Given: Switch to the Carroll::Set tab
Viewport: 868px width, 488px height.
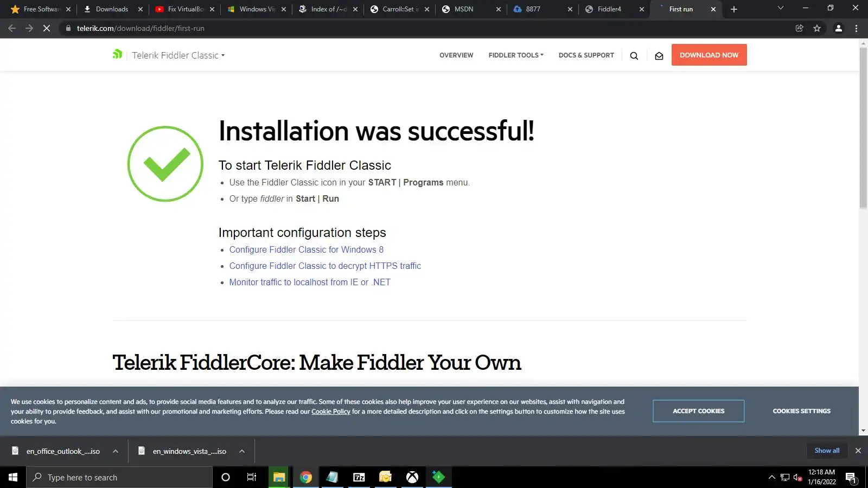Looking at the screenshot, I should tap(398, 9).
